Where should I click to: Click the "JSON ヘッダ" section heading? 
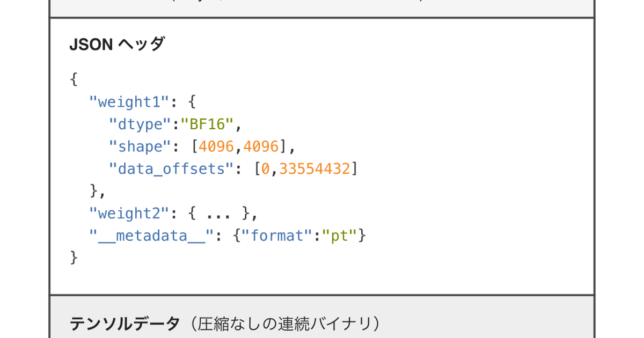point(117,45)
